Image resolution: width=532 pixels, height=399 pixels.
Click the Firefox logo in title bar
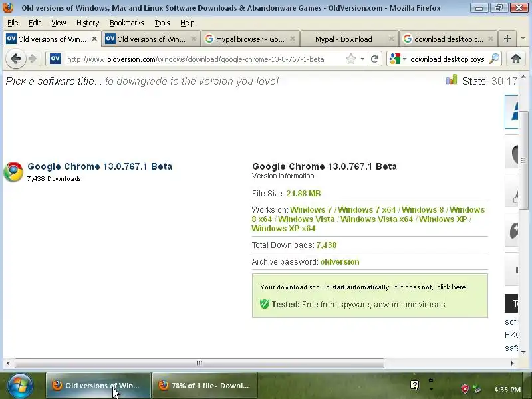pos(8,7)
